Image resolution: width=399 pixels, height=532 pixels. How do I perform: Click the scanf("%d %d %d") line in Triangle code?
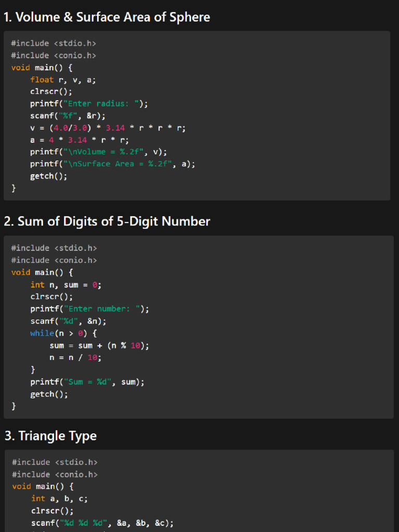coord(102,523)
